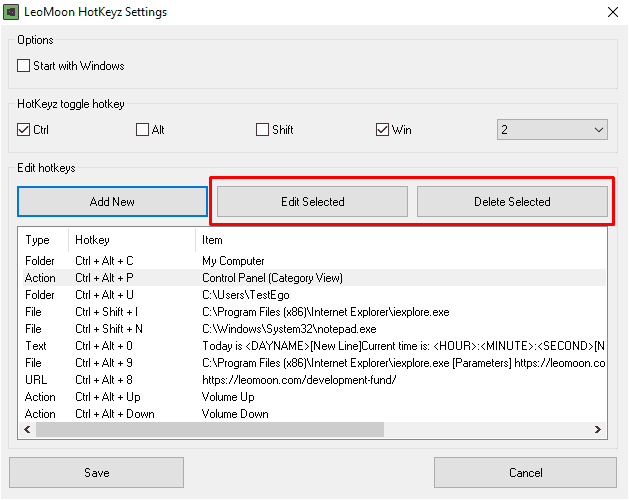Click the Delete Selected button
The height and width of the screenshot is (500, 629).
[x=512, y=201]
